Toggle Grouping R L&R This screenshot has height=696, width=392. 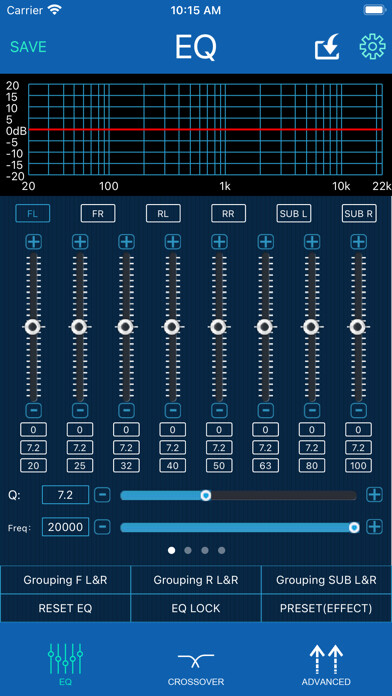196,580
